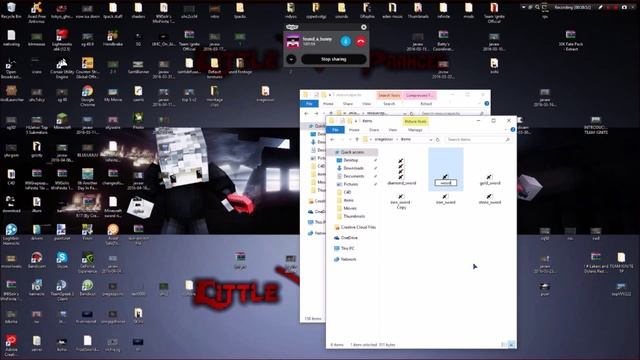The height and width of the screenshot is (360, 640).
Task: Open the Bandicam desktop shortcut
Action: (37, 260)
